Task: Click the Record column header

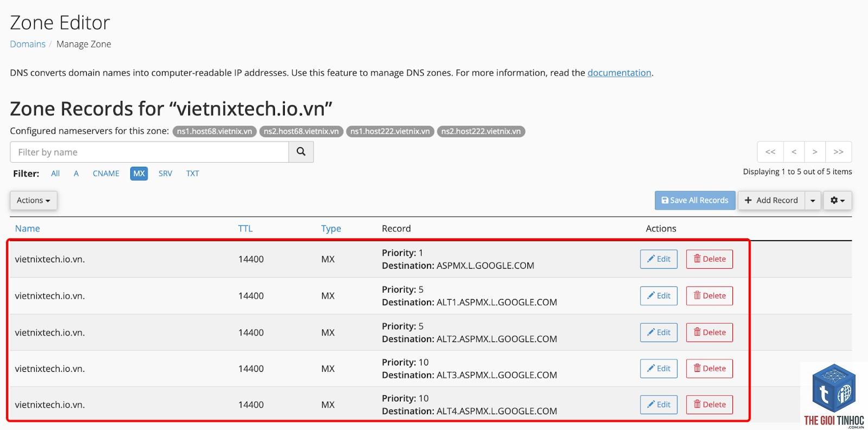Action: click(x=396, y=229)
